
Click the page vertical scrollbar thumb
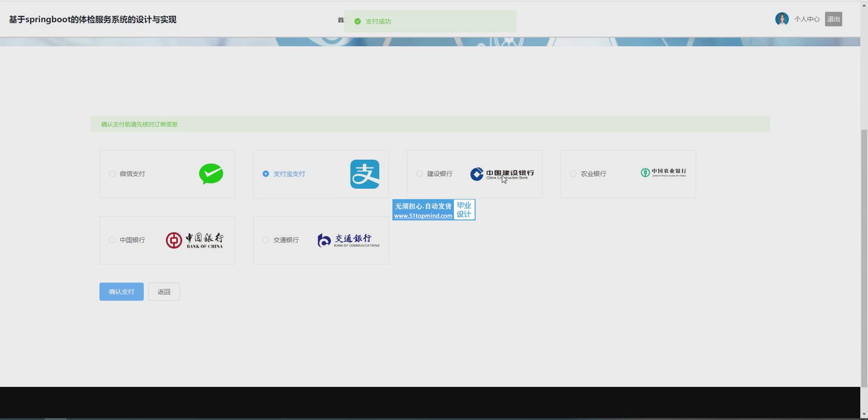click(864, 258)
